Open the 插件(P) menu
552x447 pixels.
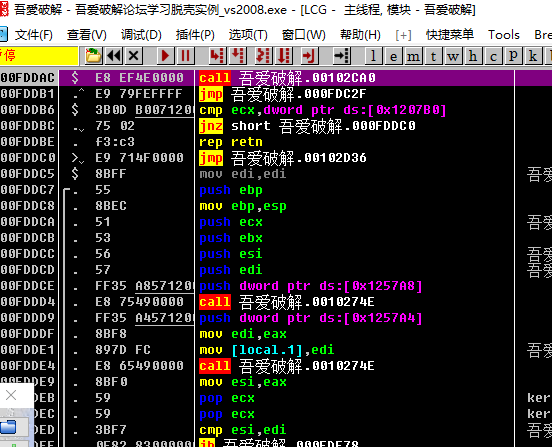tap(195, 34)
